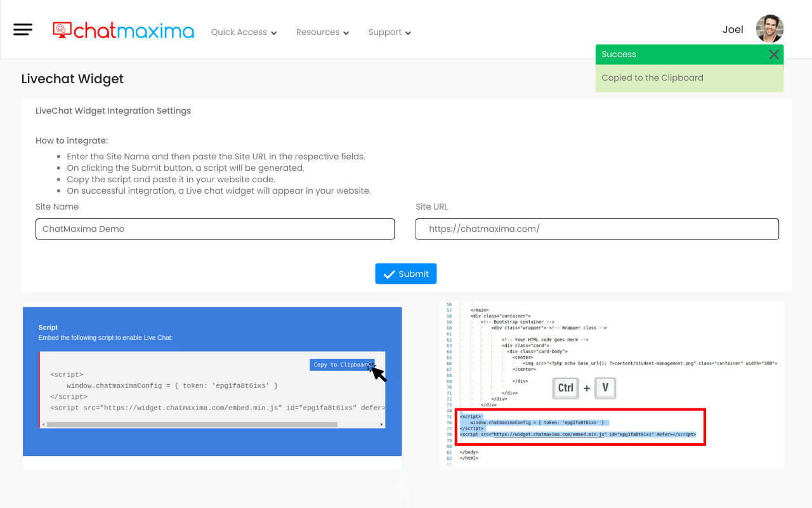Expand the Quick Access dropdown
Viewport: 812px width, 508px height.
(244, 32)
